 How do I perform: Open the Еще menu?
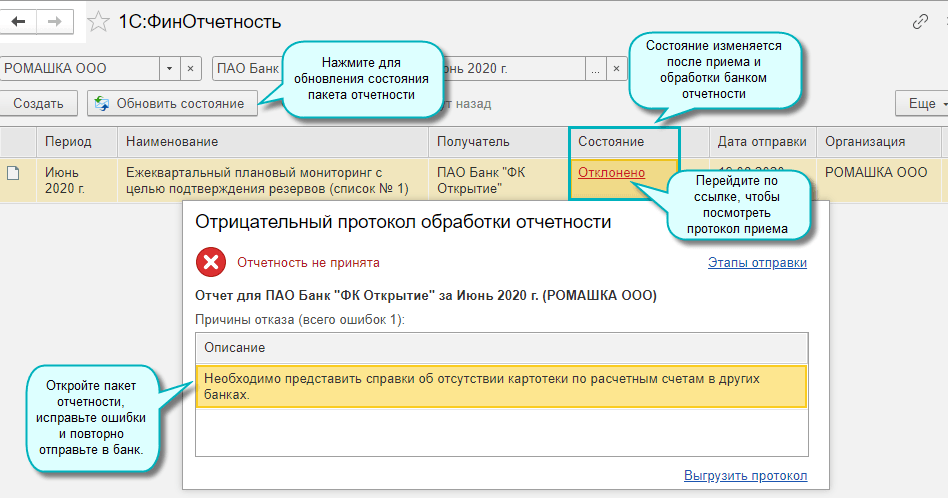click(921, 103)
